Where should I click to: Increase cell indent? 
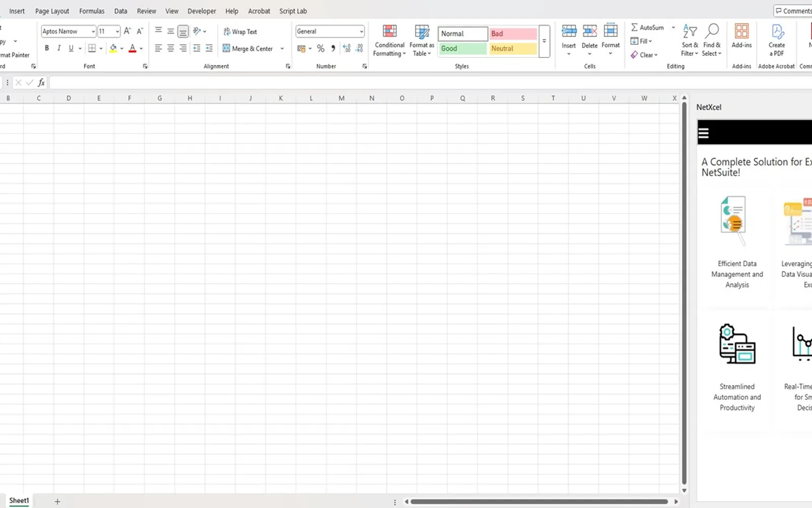(209, 48)
